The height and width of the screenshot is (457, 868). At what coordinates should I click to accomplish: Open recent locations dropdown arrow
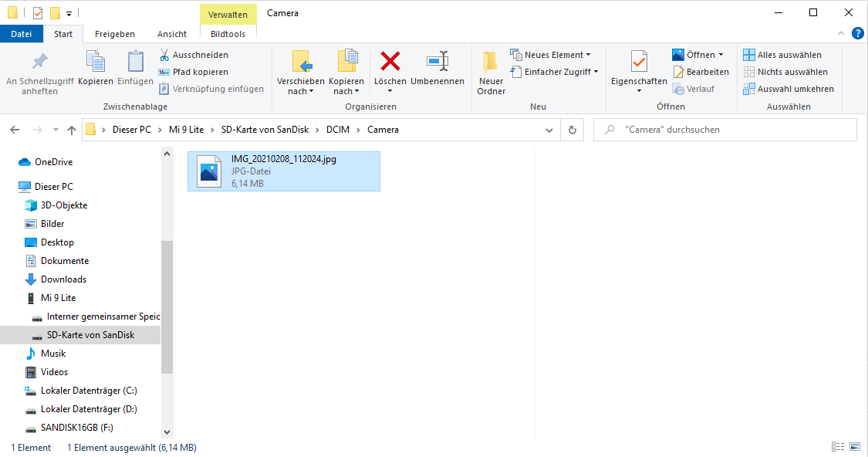[56, 130]
